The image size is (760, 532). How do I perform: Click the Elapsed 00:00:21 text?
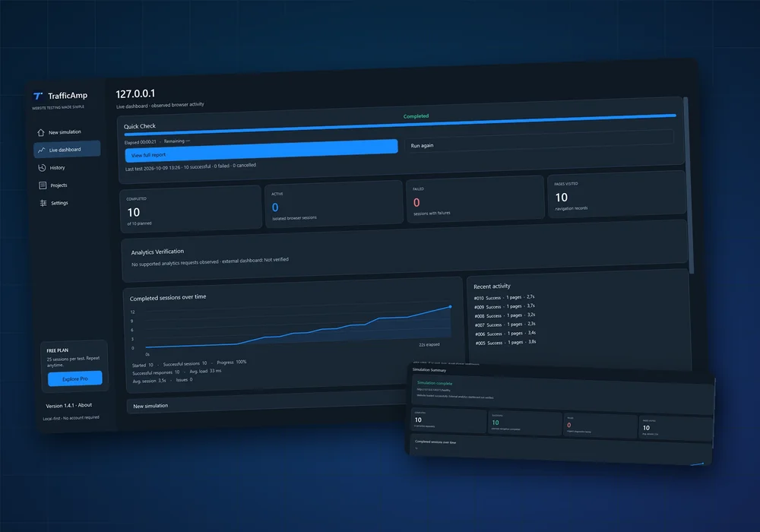point(140,142)
